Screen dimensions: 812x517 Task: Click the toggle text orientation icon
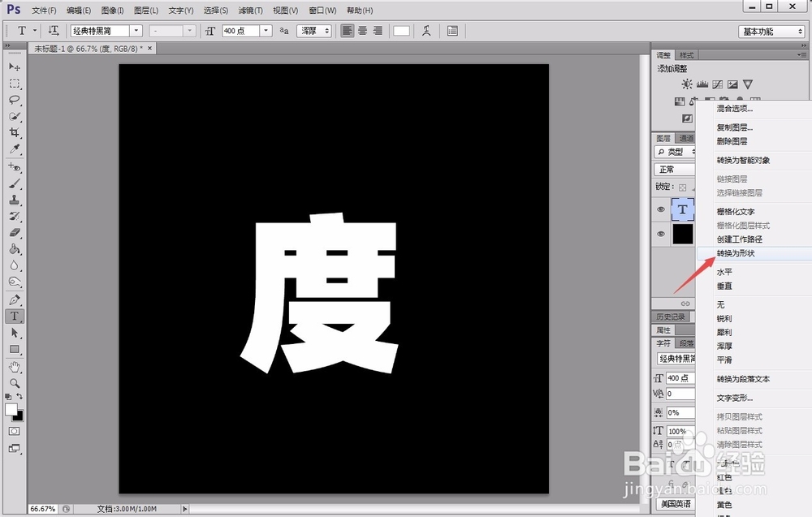(x=54, y=31)
